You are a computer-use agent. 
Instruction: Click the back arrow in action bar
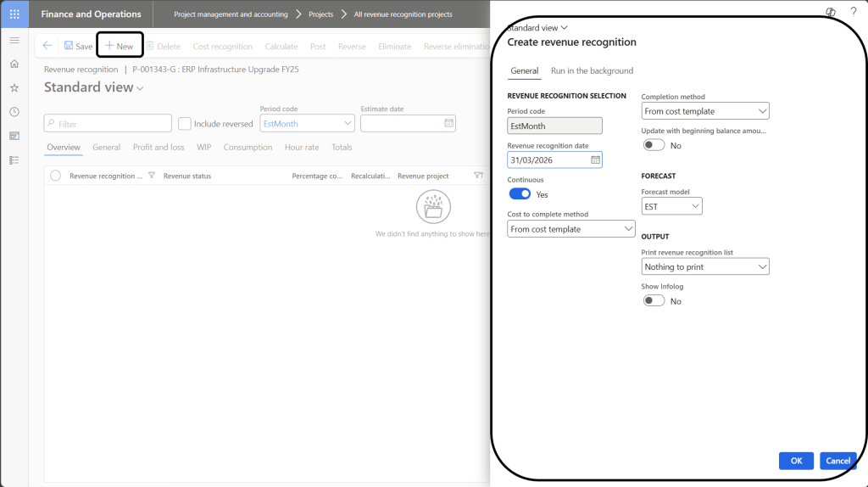click(x=47, y=46)
